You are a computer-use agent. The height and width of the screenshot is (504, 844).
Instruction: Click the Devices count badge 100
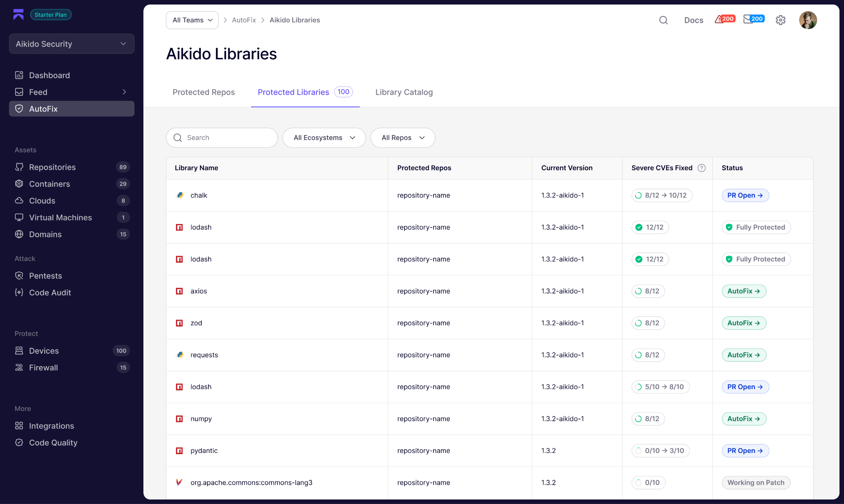[x=121, y=351]
